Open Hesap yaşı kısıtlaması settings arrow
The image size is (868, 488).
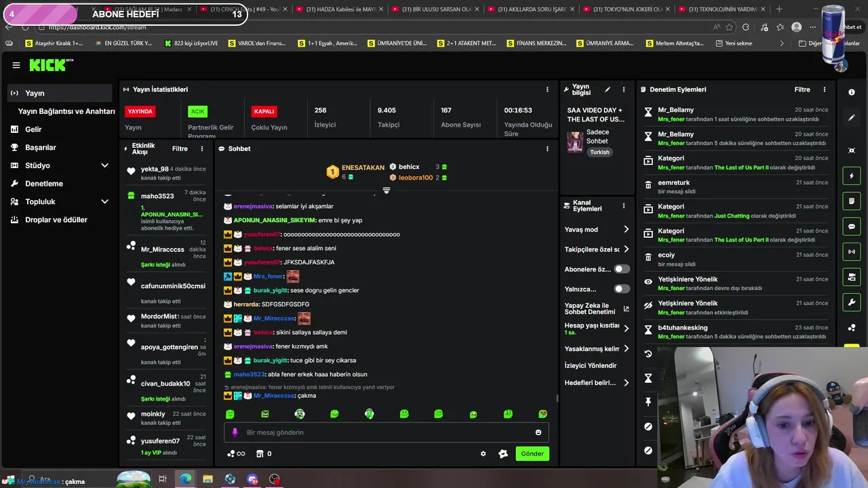coord(626,329)
